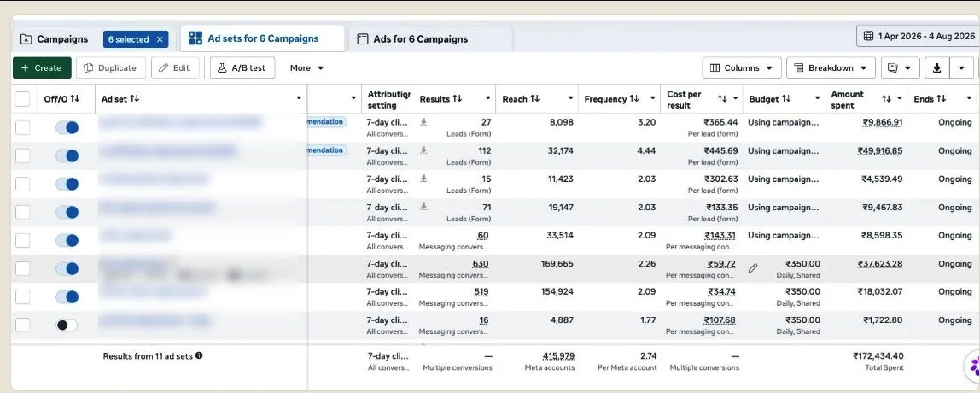
Task: Click the 519 results value
Action: [x=480, y=291]
